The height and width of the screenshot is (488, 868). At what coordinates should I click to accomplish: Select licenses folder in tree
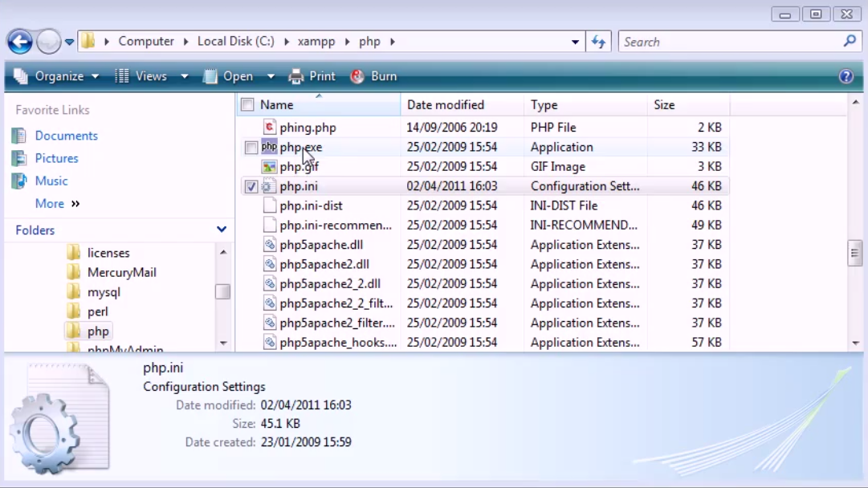coord(108,253)
